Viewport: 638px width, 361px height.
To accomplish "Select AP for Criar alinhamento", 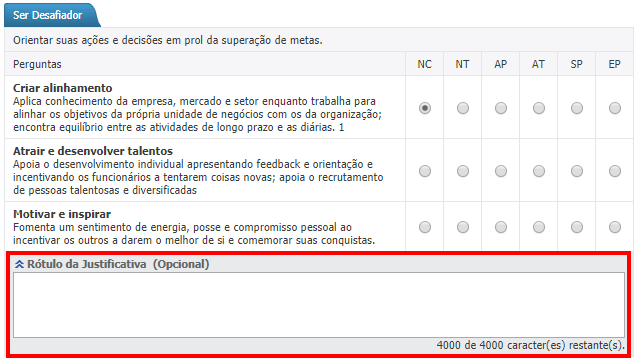I will tap(501, 108).
